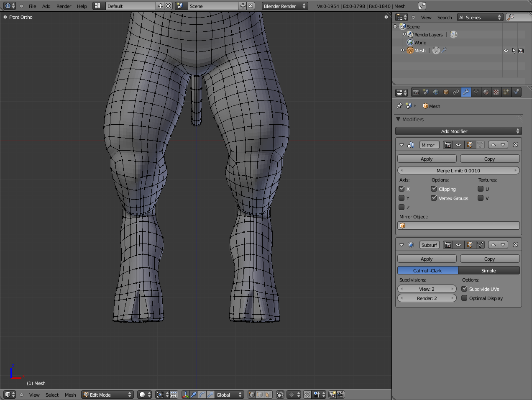Open the Render menu in the top bar
Image resolution: width=532 pixels, height=400 pixels.
pos(64,6)
